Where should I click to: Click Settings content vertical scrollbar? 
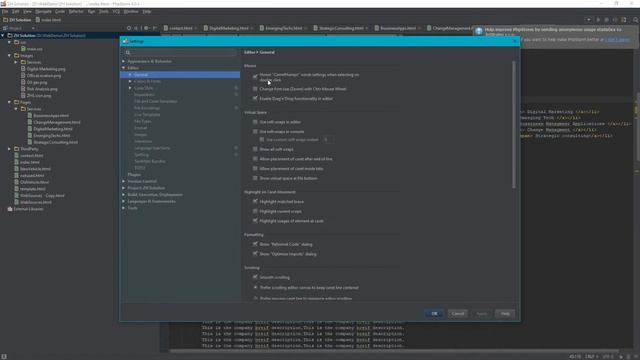tap(513, 125)
